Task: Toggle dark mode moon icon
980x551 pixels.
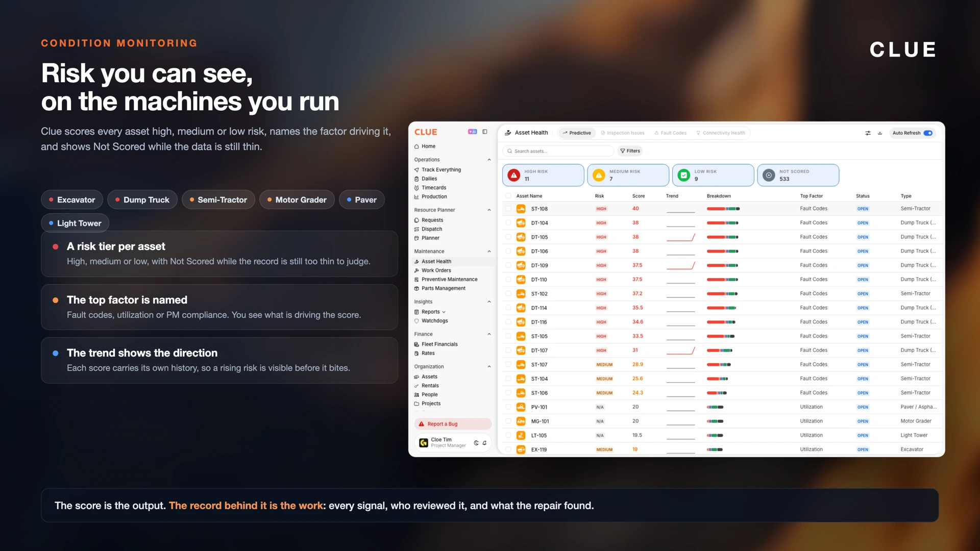Action: point(476,443)
